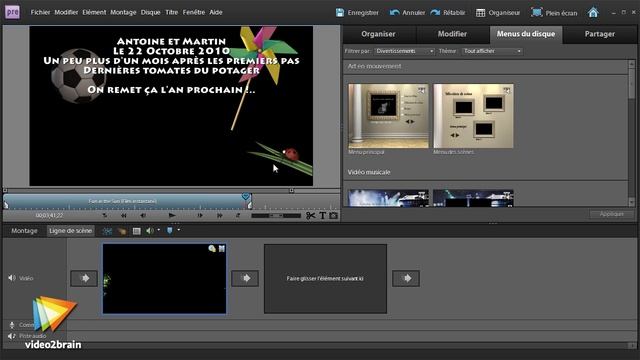
Task: Click the go-to-previous-edit-point button
Action: click(104, 216)
